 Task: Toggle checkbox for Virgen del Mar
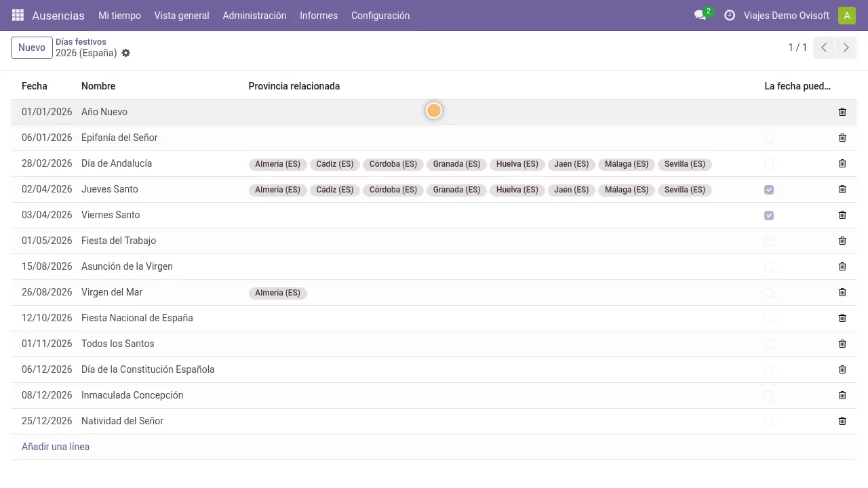point(769,293)
